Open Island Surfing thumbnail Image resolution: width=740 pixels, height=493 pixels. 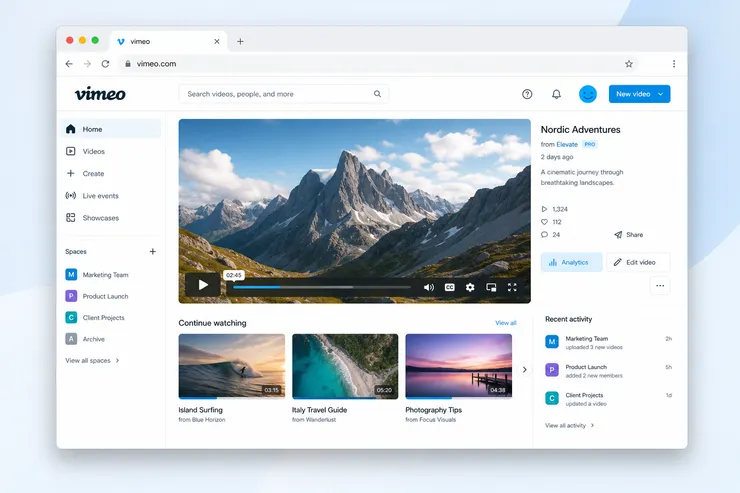click(232, 366)
